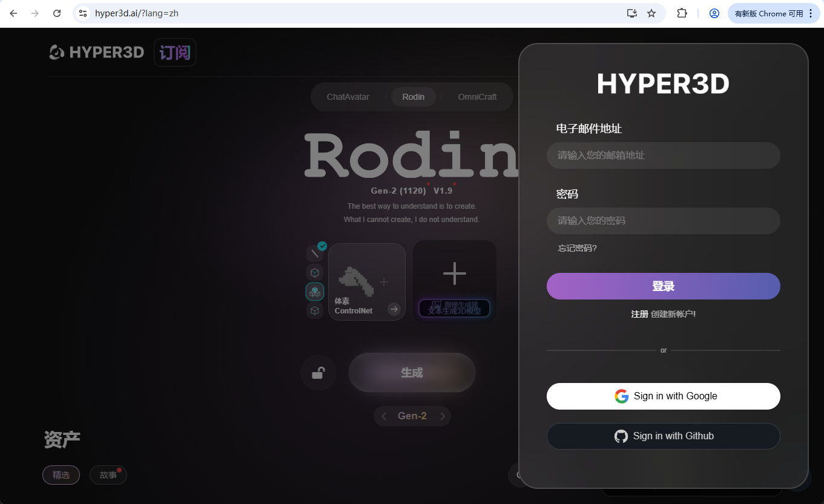Select the 故事 stories filter
Image resolution: width=824 pixels, height=504 pixels.
click(x=108, y=475)
